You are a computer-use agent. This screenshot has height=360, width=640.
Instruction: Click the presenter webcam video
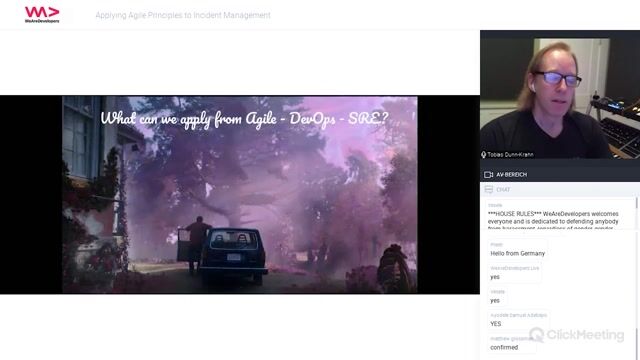[x=560, y=98]
